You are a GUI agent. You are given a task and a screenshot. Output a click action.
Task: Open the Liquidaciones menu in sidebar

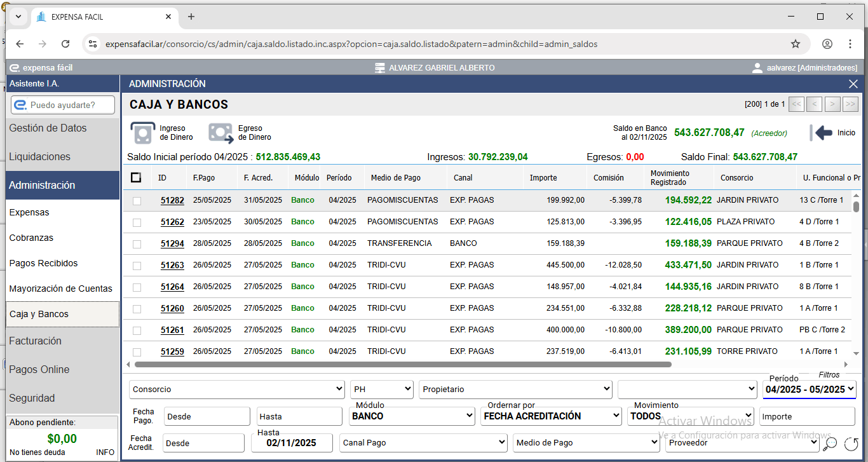(x=39, y=157)
